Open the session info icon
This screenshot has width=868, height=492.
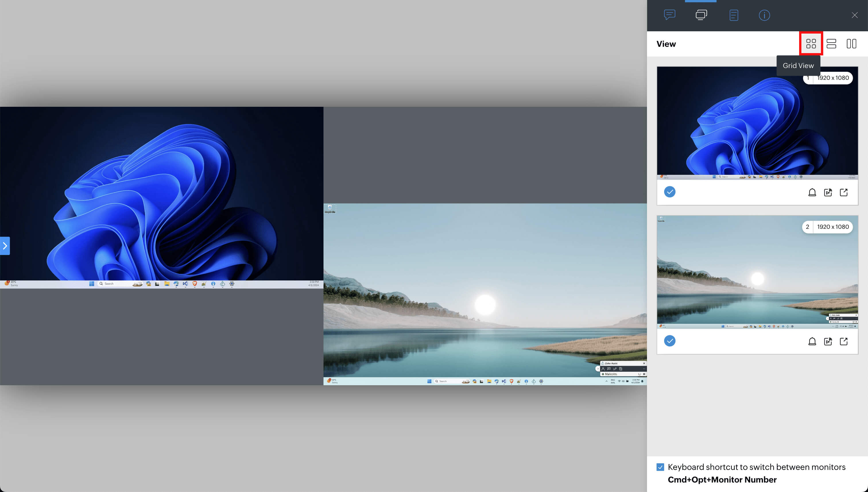click(x=764, y=15)
